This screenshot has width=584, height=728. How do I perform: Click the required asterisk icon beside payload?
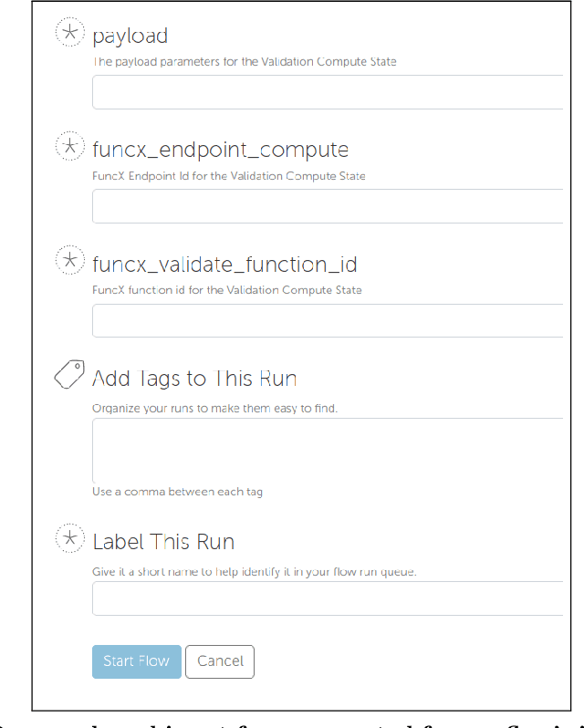[69, 32]
